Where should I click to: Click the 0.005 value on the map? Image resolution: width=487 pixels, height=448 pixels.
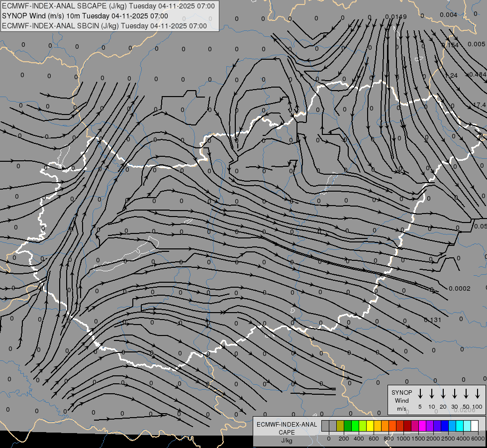point(477,44)
